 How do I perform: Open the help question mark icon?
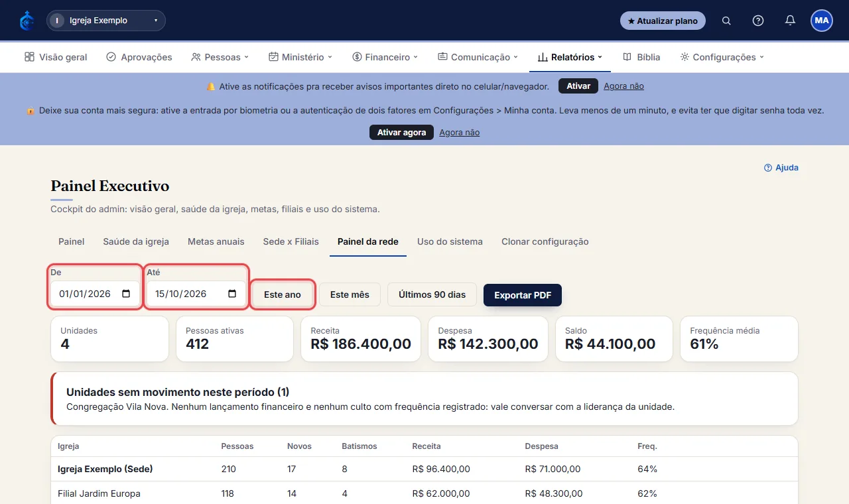[x=758, y=21]
